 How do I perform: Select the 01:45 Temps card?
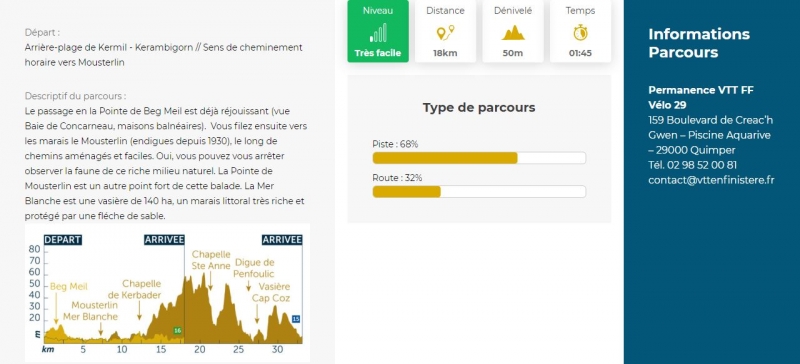coord(580,31)
